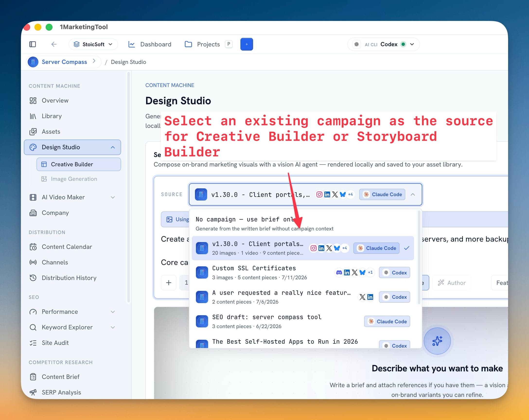
Task: Select the Custom SSL Certificates campaign
Action: (303, 272)
